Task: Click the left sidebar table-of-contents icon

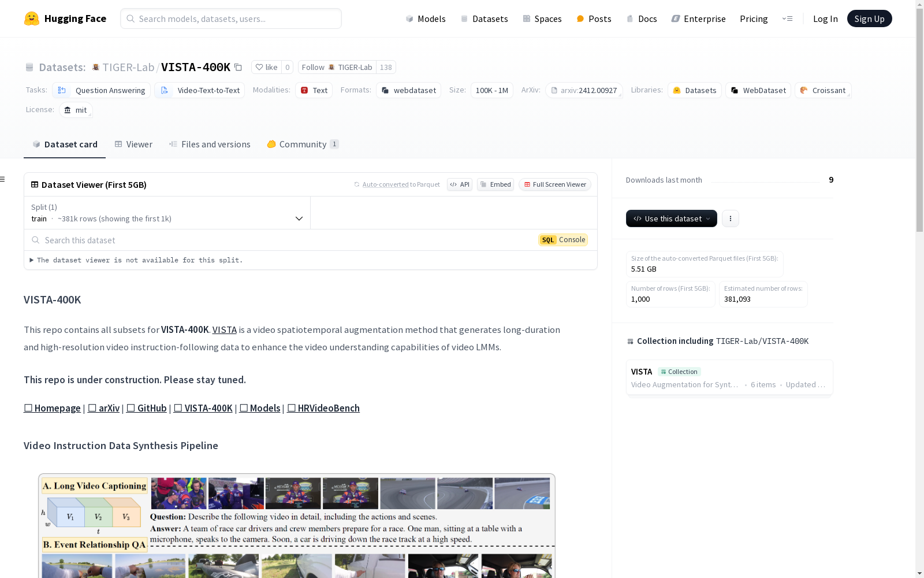Action: pos(3,179)
